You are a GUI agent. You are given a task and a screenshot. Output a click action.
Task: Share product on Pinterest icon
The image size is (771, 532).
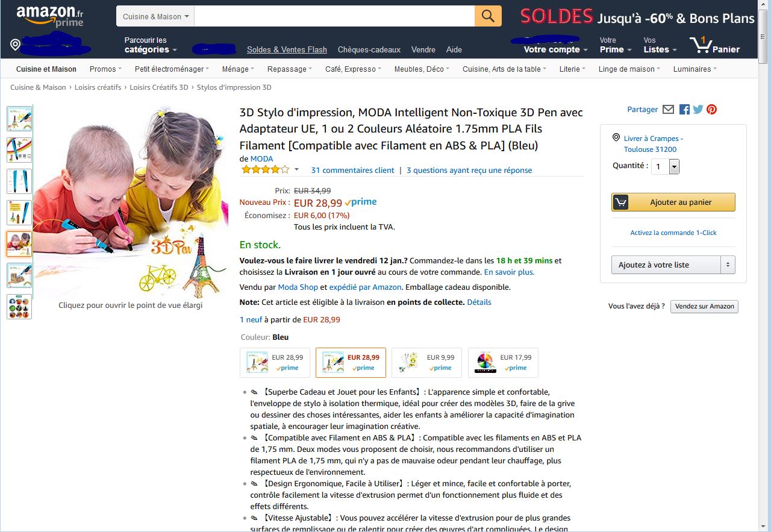coord(712,109)
